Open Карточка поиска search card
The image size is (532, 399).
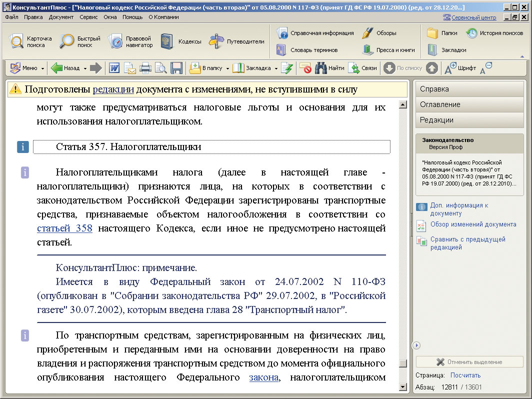(x=30, y=41)
